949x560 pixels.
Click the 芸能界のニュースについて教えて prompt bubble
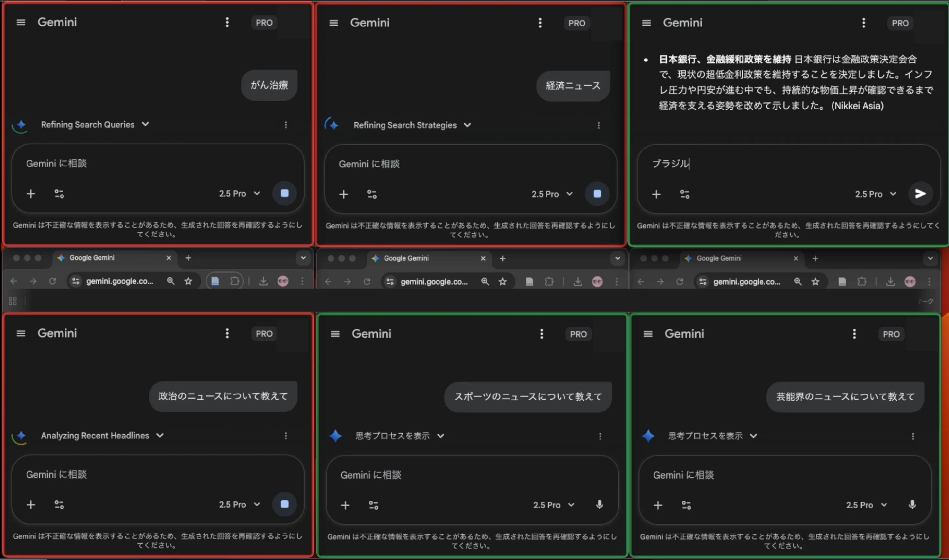(x=845, y=396)
